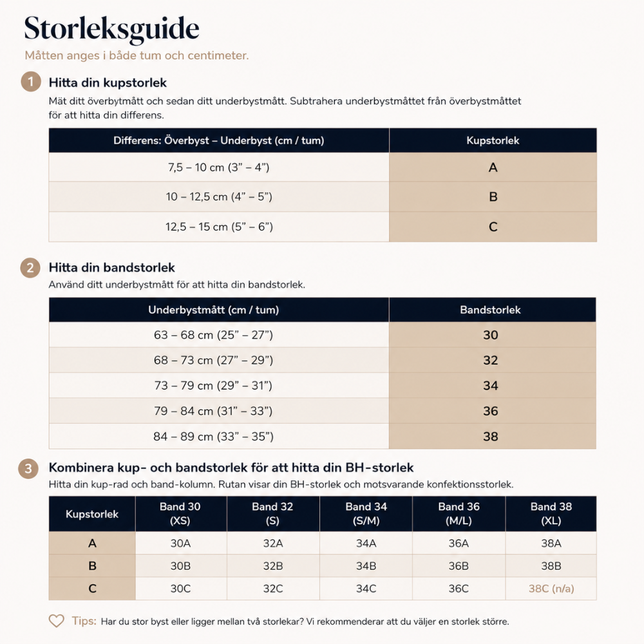This screenshot has width=644, height=644.
Task: Click the heart icon beside Tips
Action: tap(56, 621)
